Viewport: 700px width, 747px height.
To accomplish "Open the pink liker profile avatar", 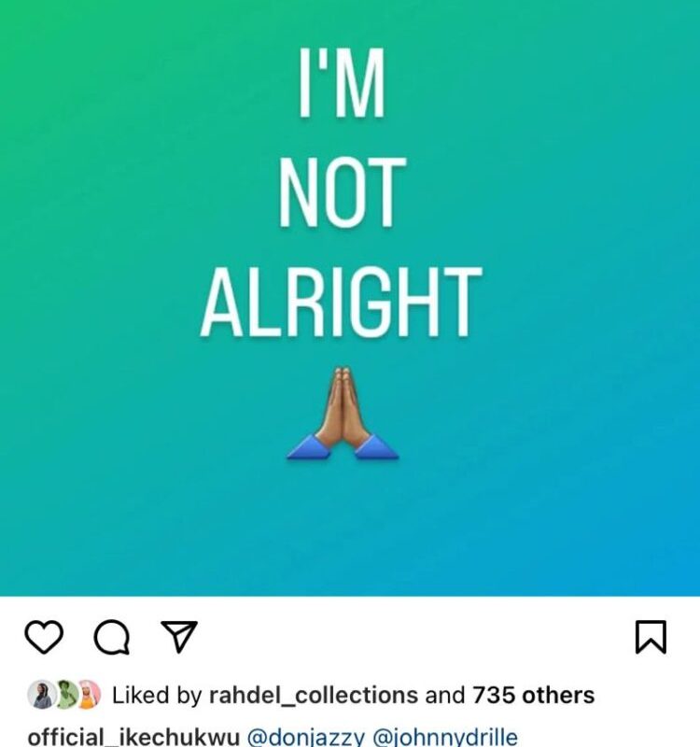I will 89,694.
